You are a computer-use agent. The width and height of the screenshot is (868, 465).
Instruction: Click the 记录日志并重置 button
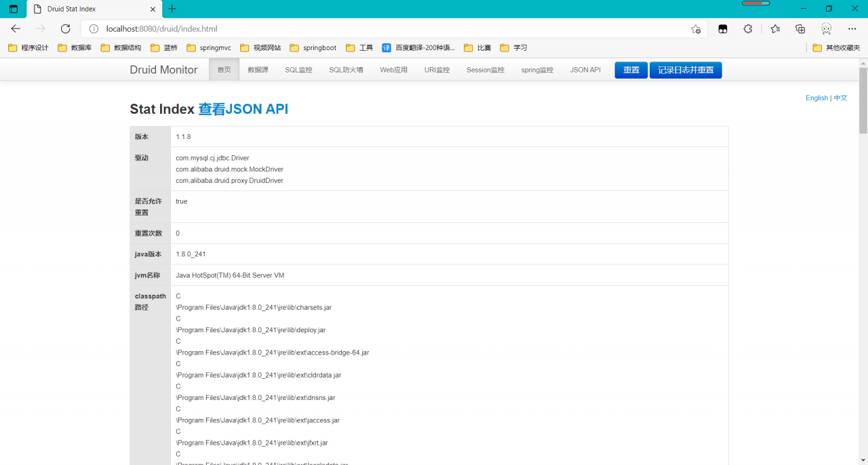point(686,70)
